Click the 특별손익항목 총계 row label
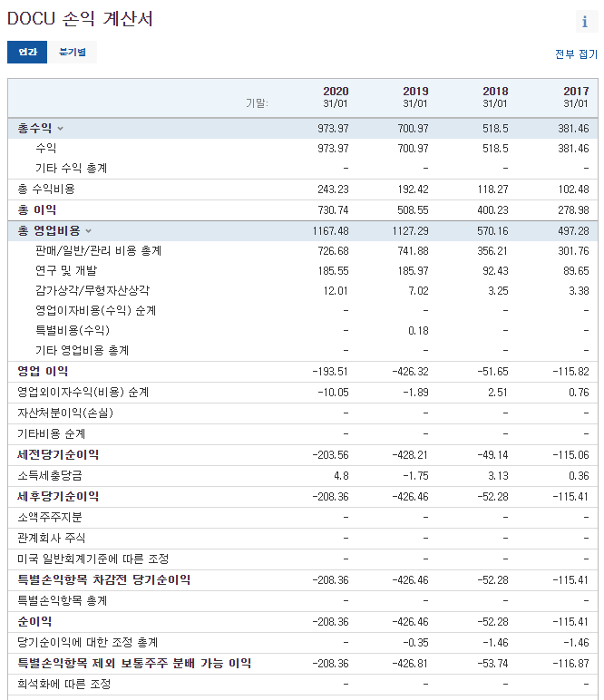 click(x=63, y=601)
